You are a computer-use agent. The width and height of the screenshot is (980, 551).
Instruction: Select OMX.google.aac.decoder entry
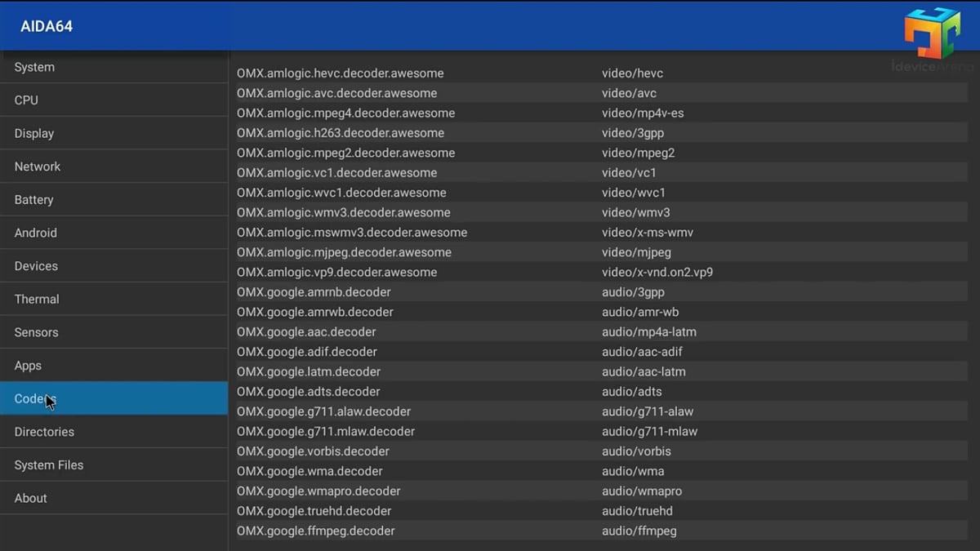(602, 331)
